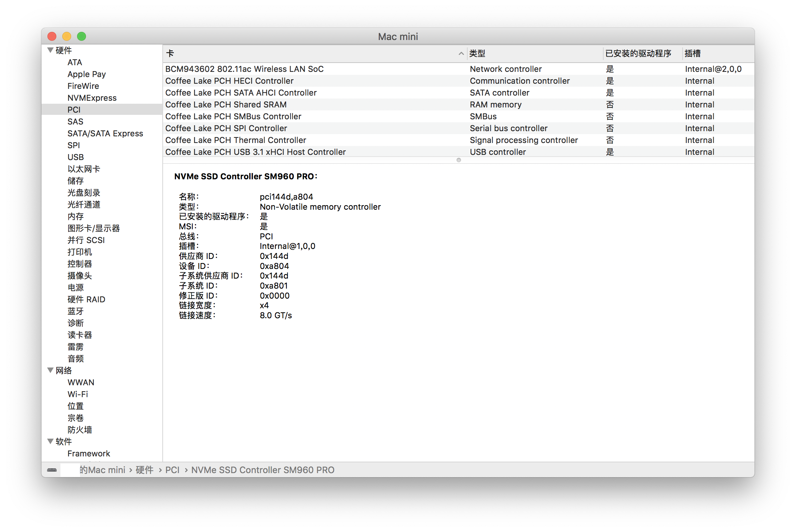Click the sort arrow in 卡 column header
This screenshot has width=796, height=532.
coord(461,54)
